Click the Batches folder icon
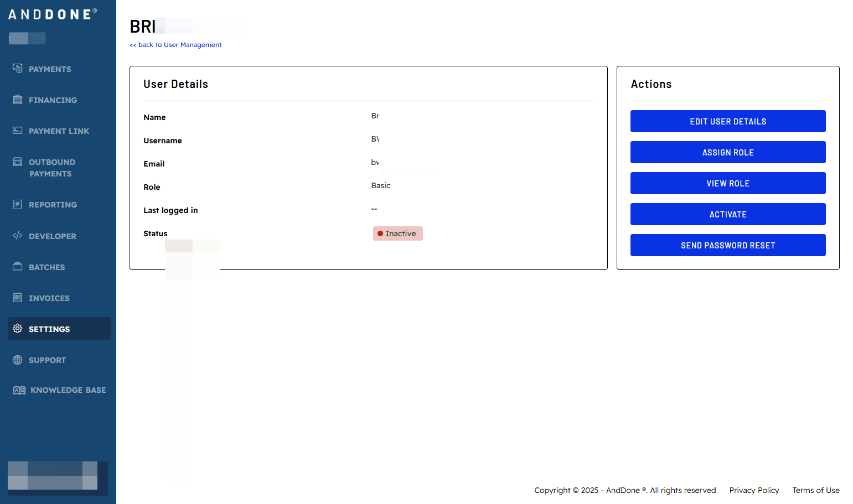Viewport: 853px width, 504px height. point(18,267)
